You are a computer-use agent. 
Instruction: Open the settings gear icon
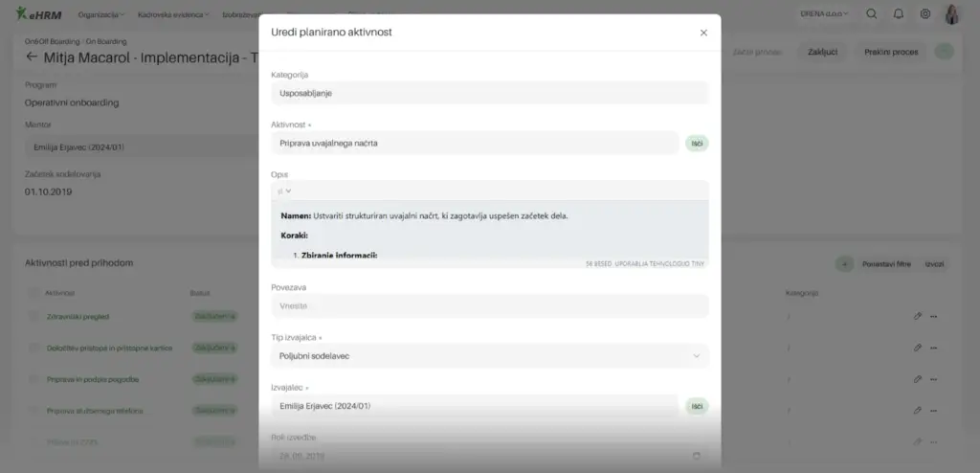925,14
